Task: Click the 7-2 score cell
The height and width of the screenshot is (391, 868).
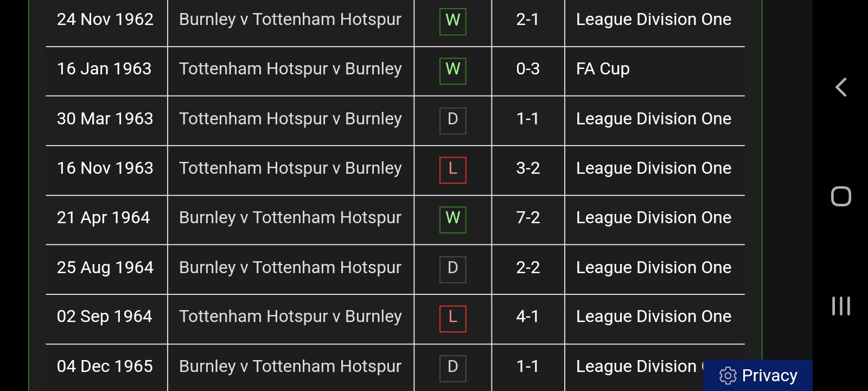Action: 528,218
